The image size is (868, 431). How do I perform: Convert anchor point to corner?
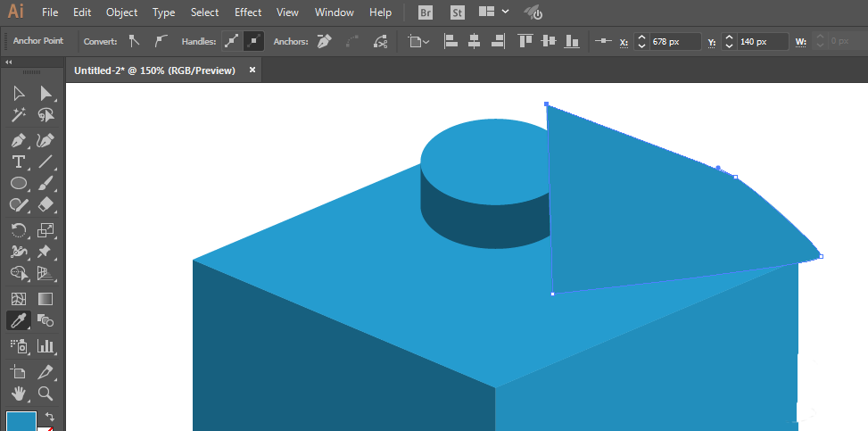point(134,41)
